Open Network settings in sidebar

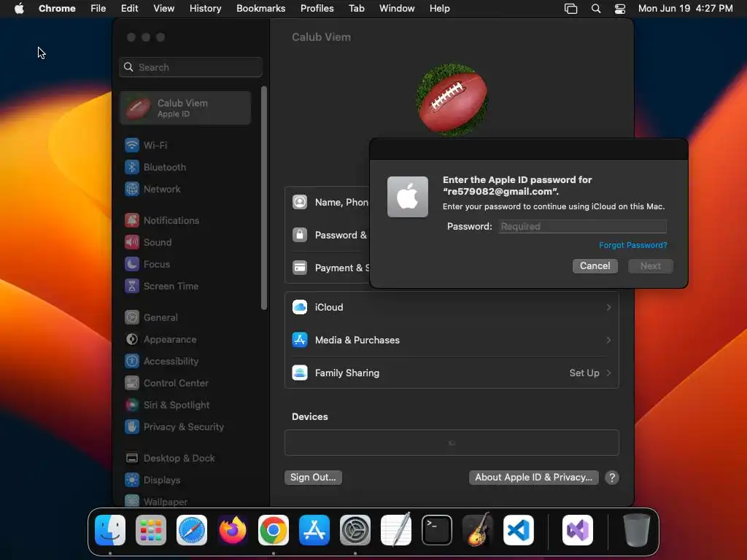(152, 189)
